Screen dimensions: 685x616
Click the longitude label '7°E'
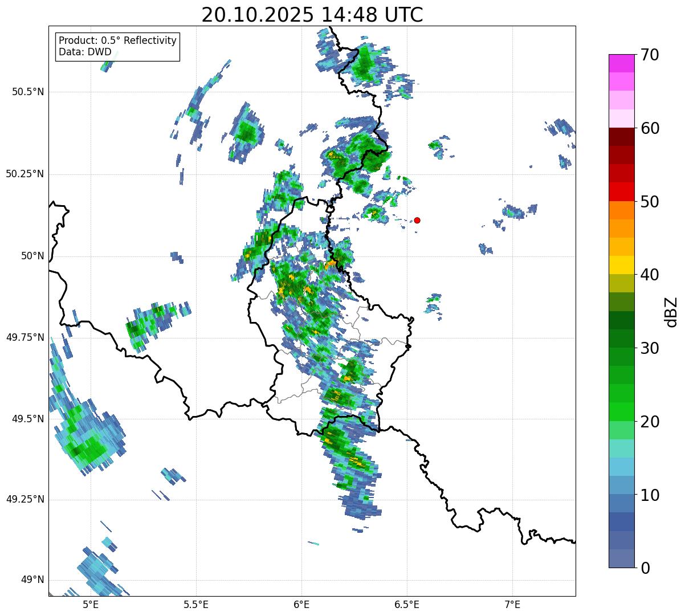(x=513, y=605)
